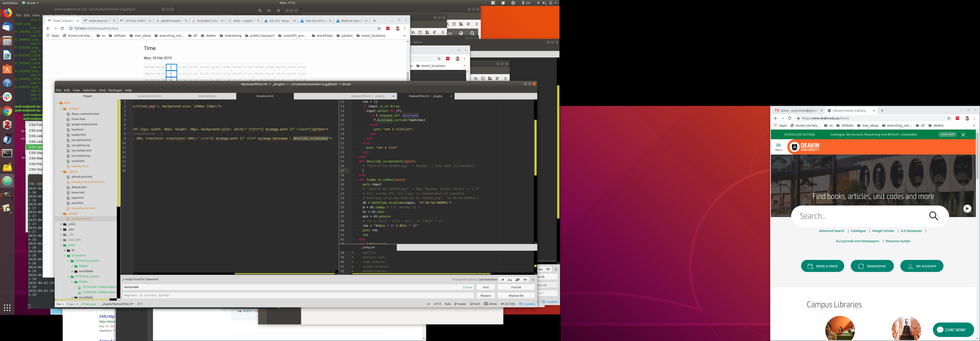Open the Packages menu in Atom
This screenshot has height=341, width=980.
point(115,90)
